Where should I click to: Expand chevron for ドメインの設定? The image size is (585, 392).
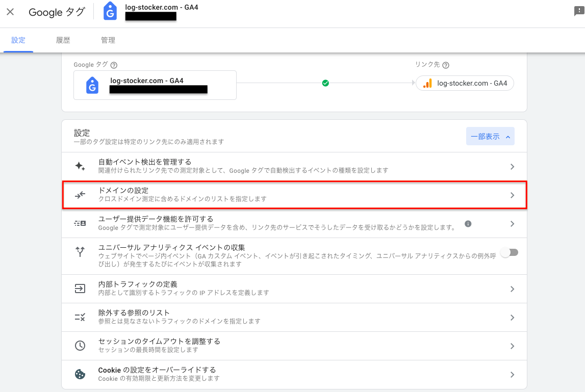[512, 195]
